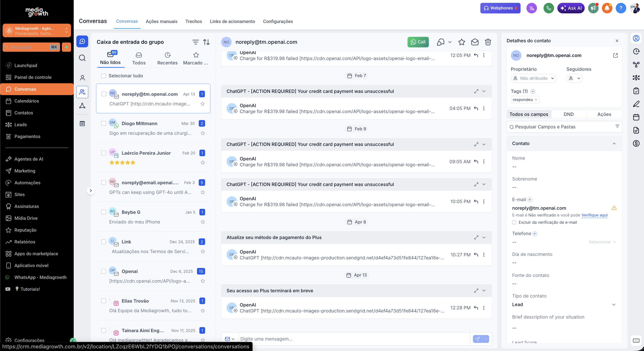Click the sort arrows icon in inbox header
644x351 pixels.
[206, 42]
